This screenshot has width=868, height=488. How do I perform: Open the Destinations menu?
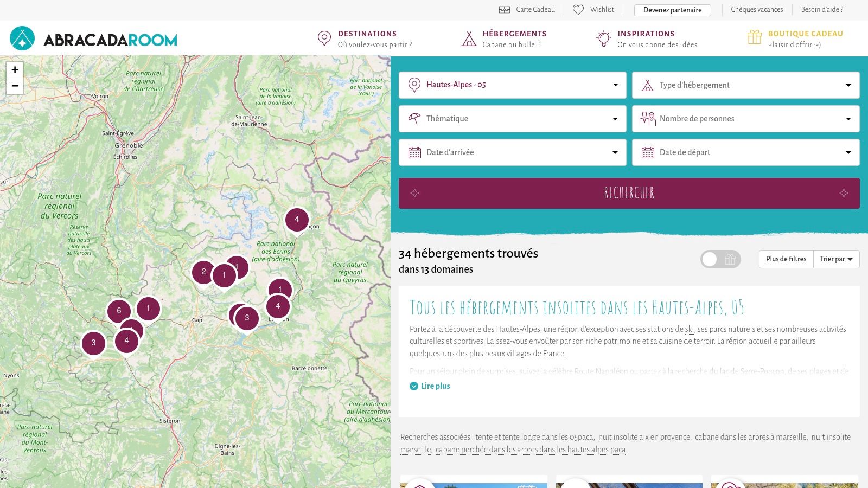(365, 38)
